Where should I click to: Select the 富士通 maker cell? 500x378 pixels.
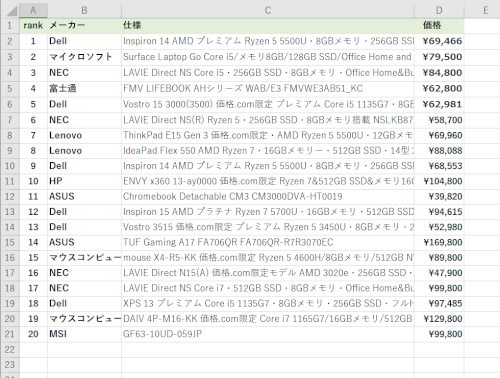(84, 89)
